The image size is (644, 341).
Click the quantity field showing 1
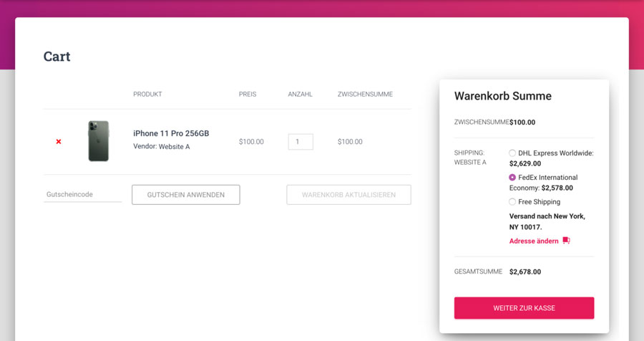coord(301,142)
